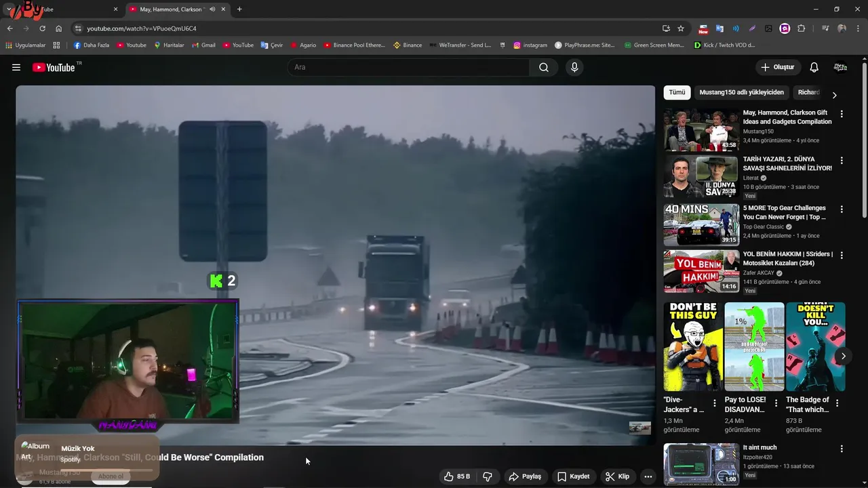Open options for The Badge of short

(837, 403)
